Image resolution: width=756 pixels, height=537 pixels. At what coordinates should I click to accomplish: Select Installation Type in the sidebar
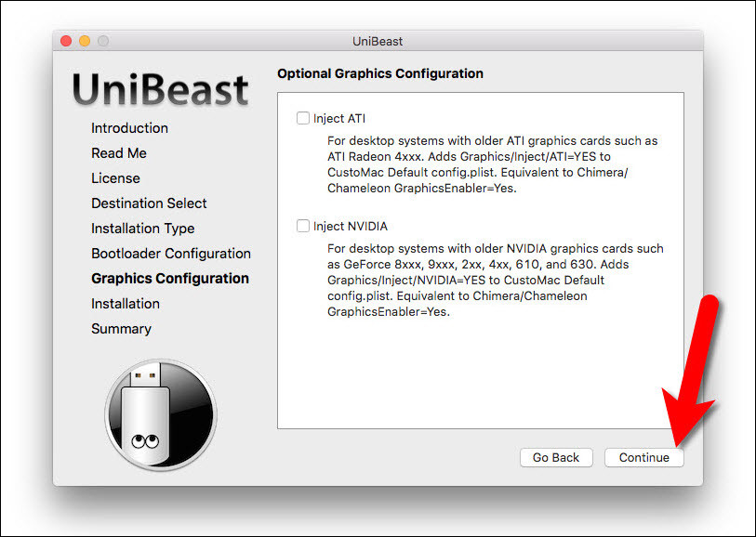coord(142,229)
